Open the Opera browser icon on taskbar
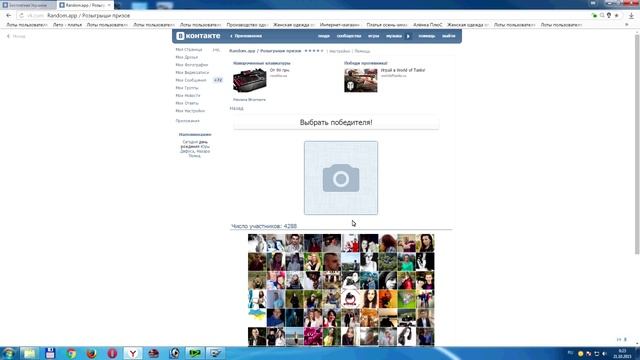Screen dimensions: 640x360 pyautogui.click(x=112, y=353)
